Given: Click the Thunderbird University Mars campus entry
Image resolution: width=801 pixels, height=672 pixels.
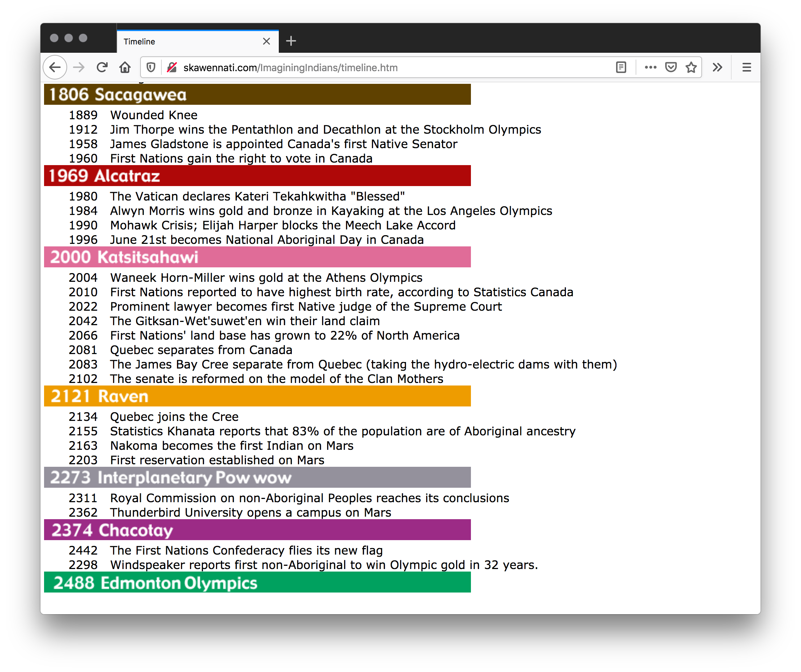Looking at the screenshot, I should pyautogui.click(x=251, y=513).
